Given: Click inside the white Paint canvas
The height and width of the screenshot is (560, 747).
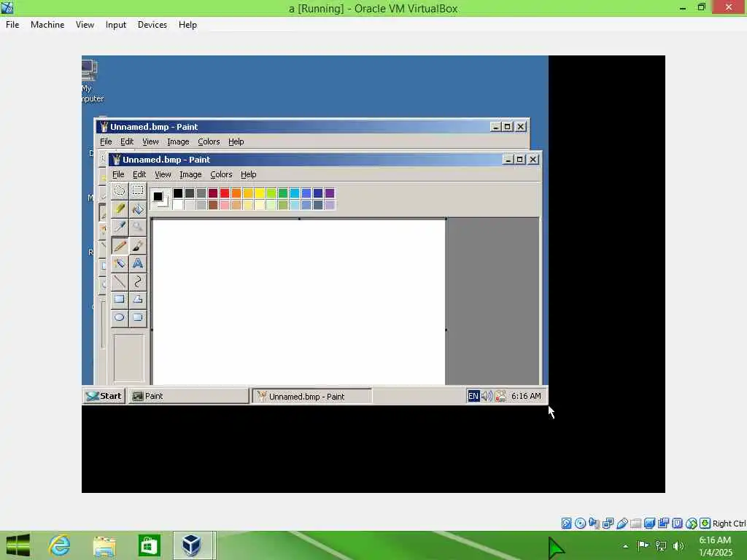Looking at the screenshot, I should [x=298, y=302].
